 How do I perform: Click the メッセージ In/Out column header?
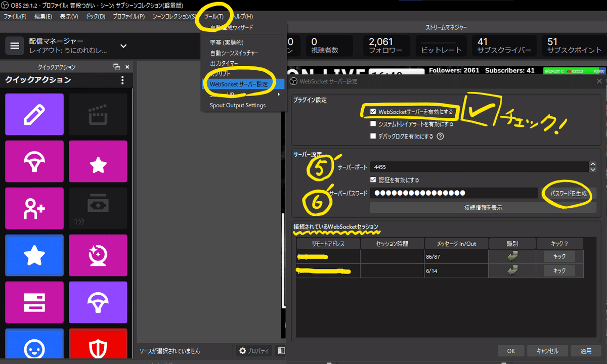coord(456,244)
